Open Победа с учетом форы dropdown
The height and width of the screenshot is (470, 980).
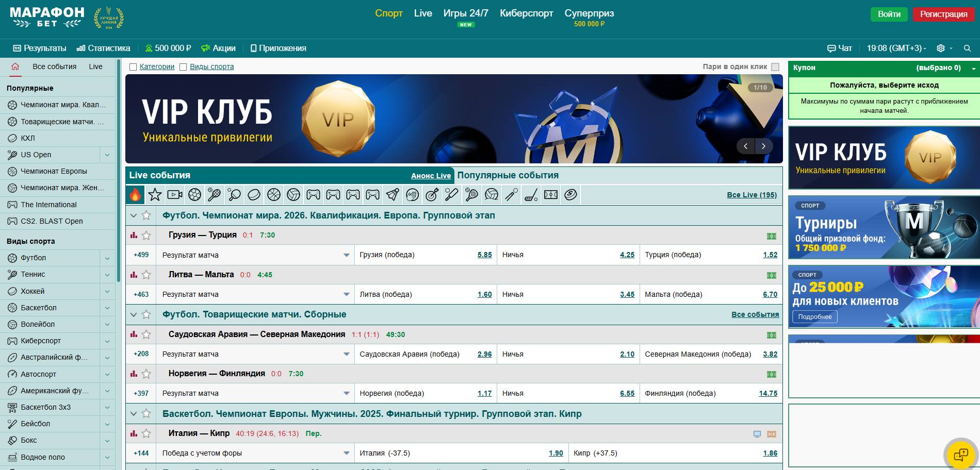pos(255,453)
